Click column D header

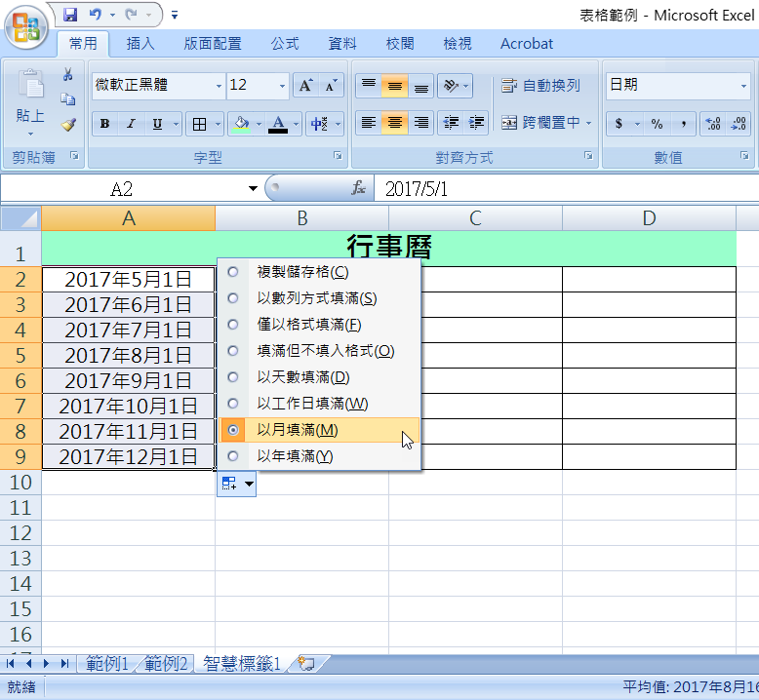pyautogui.click(x=649, y=218)
